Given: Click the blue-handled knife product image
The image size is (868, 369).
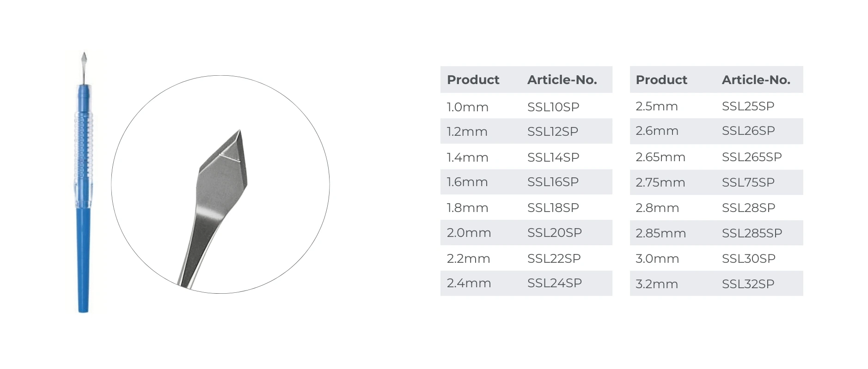Looking at the screenshot, I should 83,182.
